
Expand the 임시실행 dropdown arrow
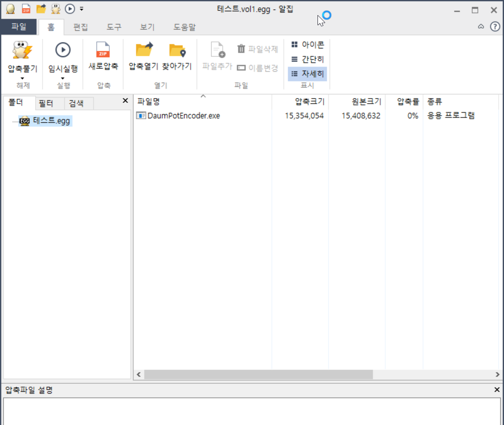coord(63,78)
